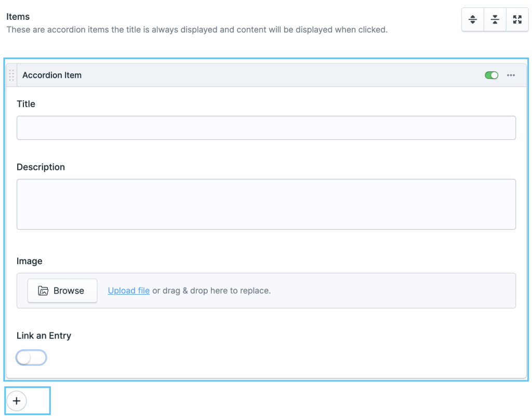
Task: Open fullscreen view of the Items editor
Action: [517, 19]
